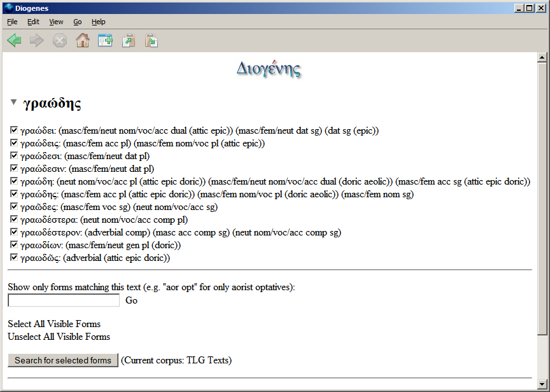Open the Go menu

77,22
